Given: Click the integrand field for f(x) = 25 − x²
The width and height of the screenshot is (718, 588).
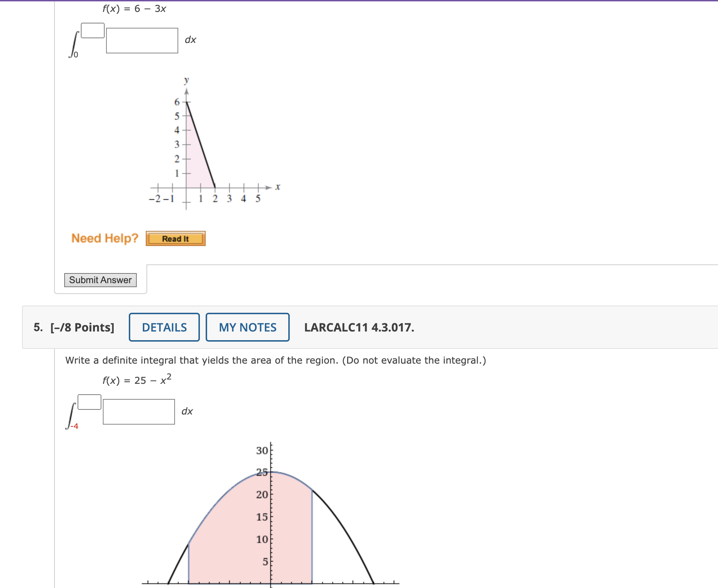Looking at the screenshot, I should pos(139,412).
